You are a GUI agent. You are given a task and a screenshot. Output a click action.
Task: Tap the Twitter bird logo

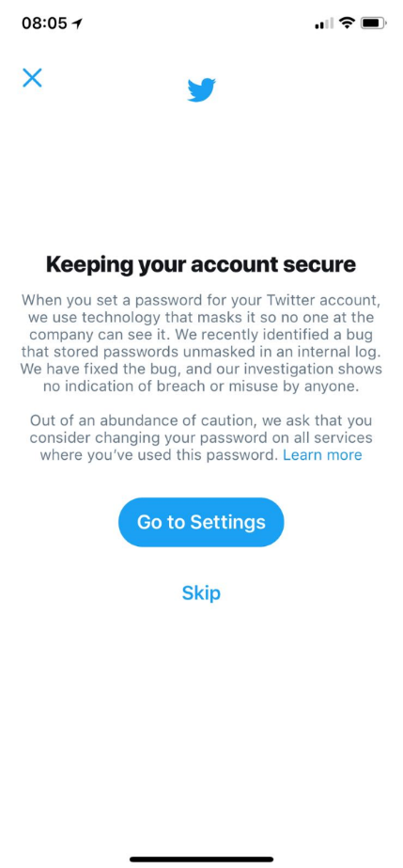(201, 89)
